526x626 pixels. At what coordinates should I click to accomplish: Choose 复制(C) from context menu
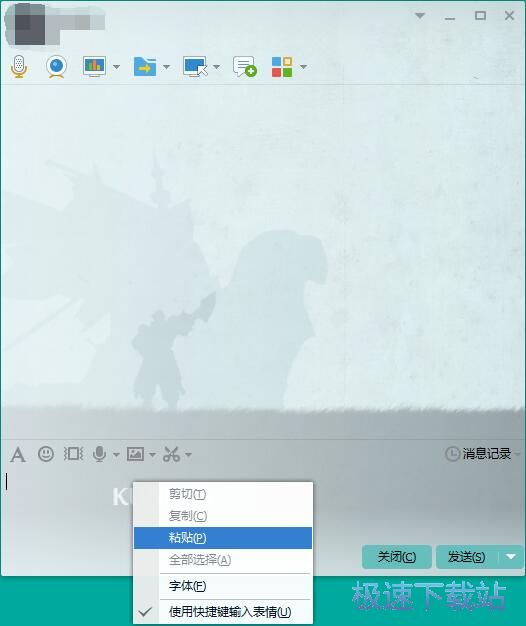click(223, 516)
